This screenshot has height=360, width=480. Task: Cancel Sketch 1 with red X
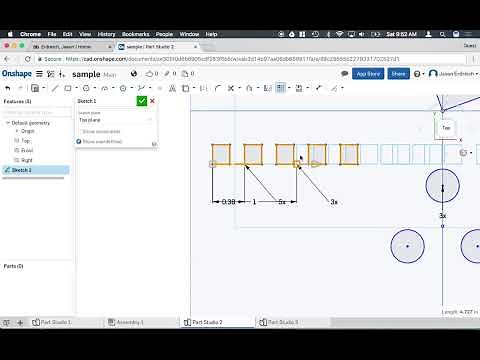152,101
